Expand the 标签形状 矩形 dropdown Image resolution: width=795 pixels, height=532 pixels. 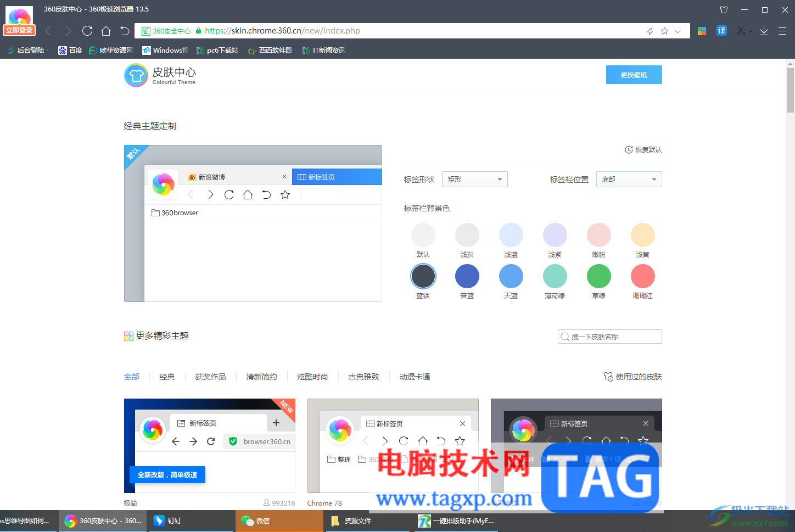[475, 180]
